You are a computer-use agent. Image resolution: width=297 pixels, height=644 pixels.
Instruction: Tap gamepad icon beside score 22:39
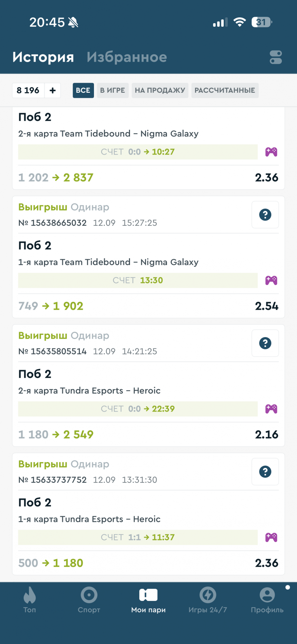(271, 409)
